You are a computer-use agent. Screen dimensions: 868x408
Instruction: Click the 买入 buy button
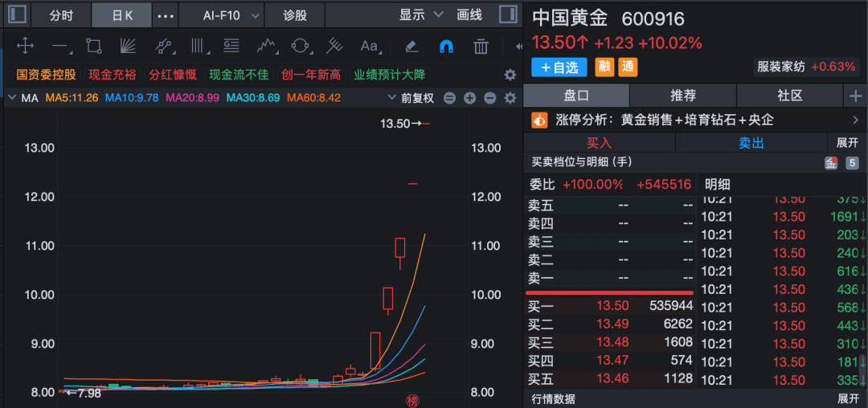point(599,143)
